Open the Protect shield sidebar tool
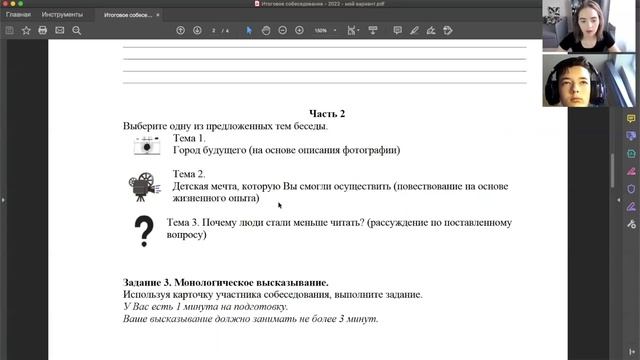The image size is (640, 360). coord(631,189)
